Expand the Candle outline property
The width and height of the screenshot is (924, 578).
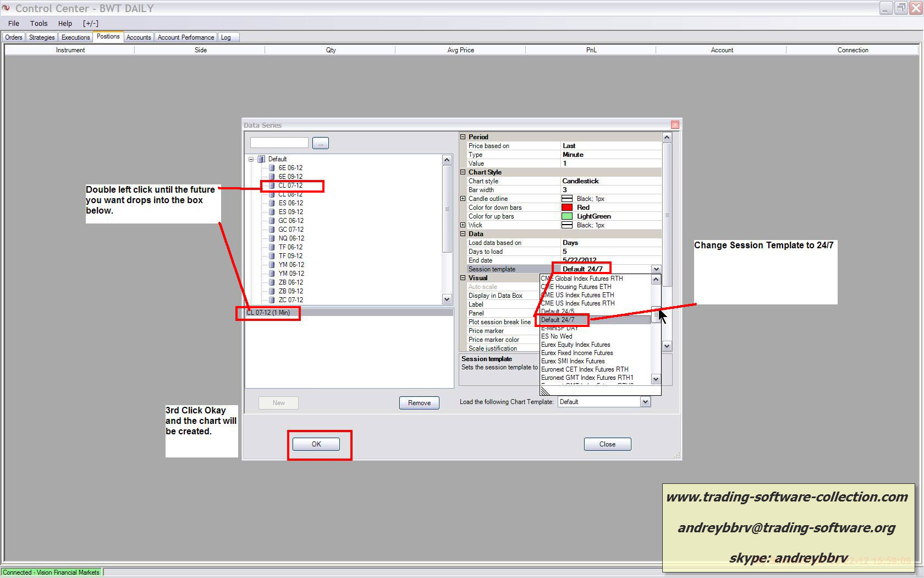(x=463, y=199)
